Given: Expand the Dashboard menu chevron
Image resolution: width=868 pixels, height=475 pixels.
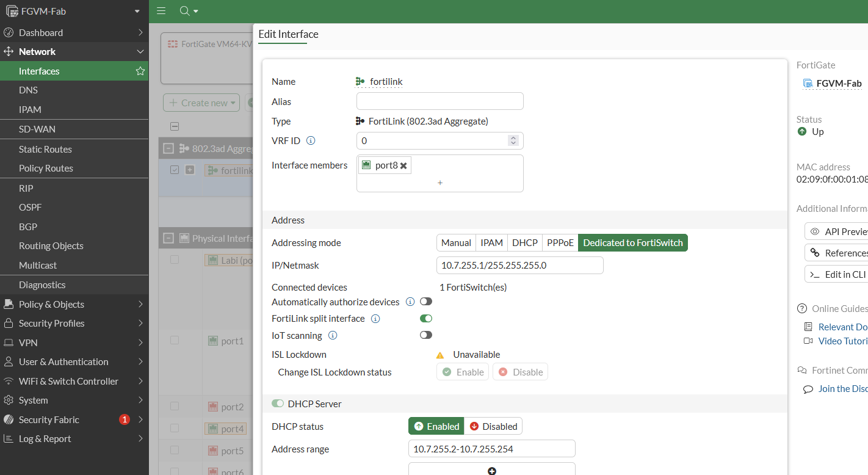Looking at the screenshot, I should tap(140, 32).
